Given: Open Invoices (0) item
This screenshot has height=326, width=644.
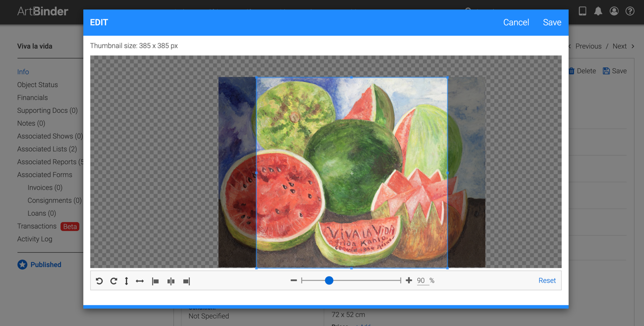Looking at the screenshot, I should coord(45,187).
